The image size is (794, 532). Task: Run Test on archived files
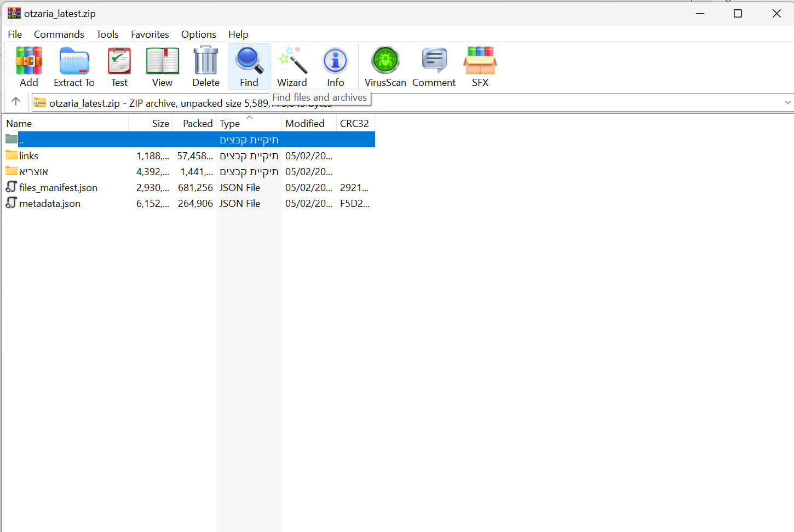tap(119, 67)
